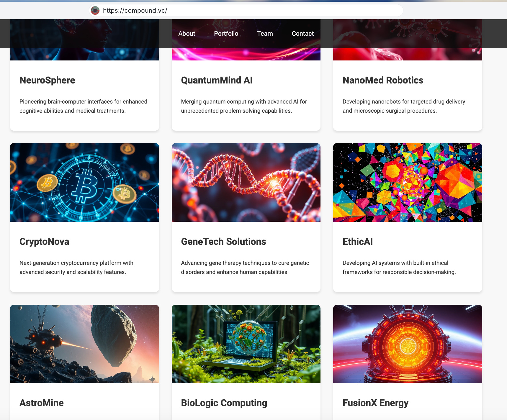Open the GeneTech Solutions DNA image
This screenshot has width=507, height=420.
point(246,182)
